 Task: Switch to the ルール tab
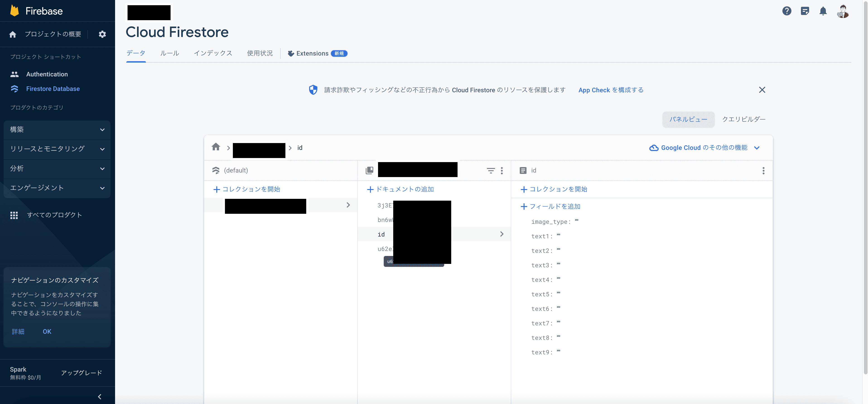click(x=169, y=53)
